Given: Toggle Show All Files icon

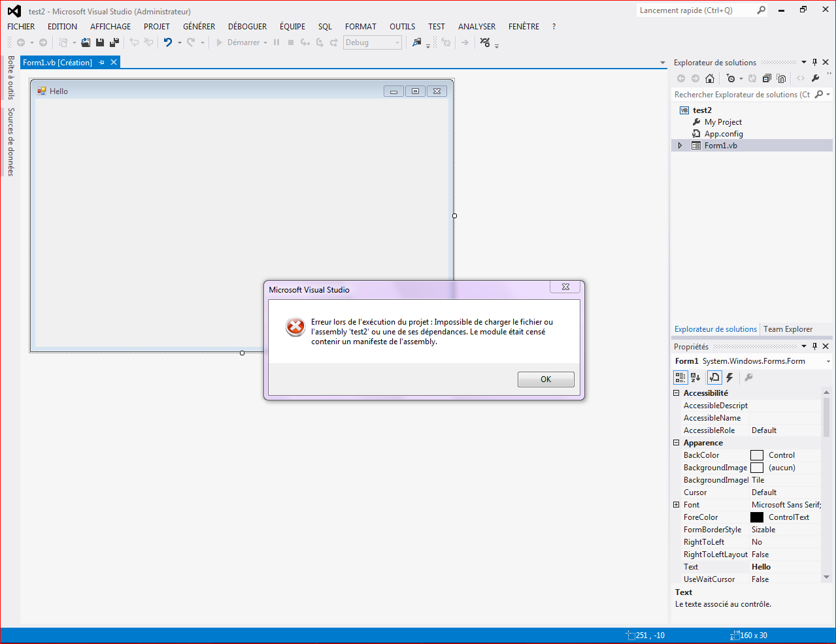Looking at the screenshot, I should point(781,78).
